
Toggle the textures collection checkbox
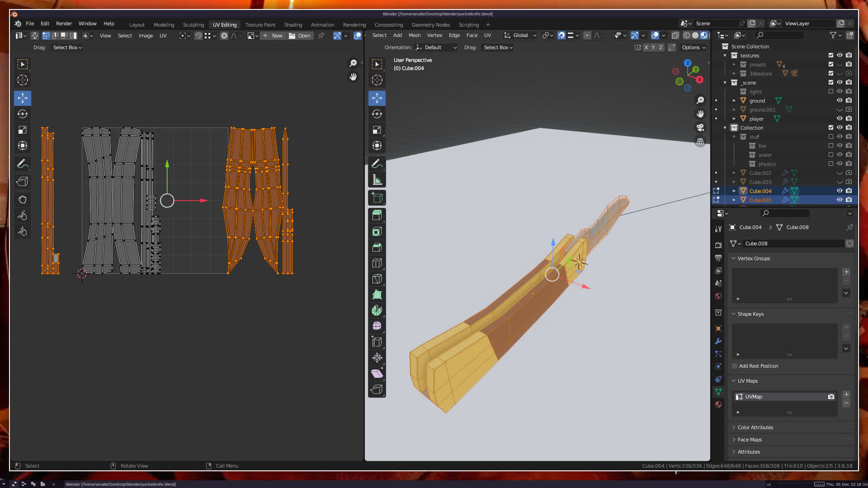point(830,55)
